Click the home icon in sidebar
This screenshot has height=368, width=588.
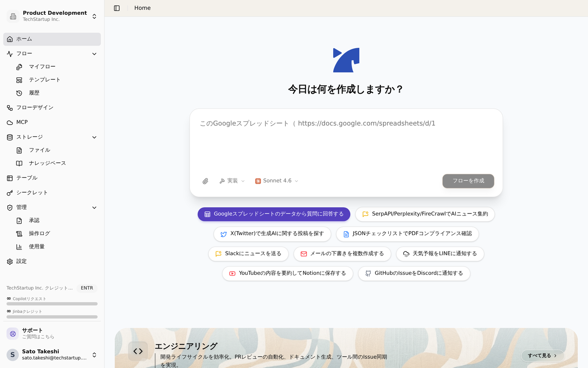[10, 39]
